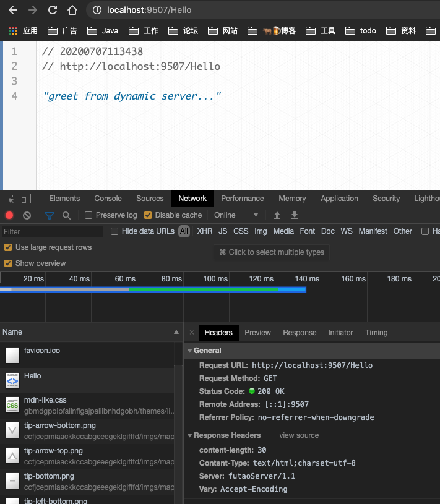Click the network Filter input field
Screen dimensions: 440x504
[53, 232]
